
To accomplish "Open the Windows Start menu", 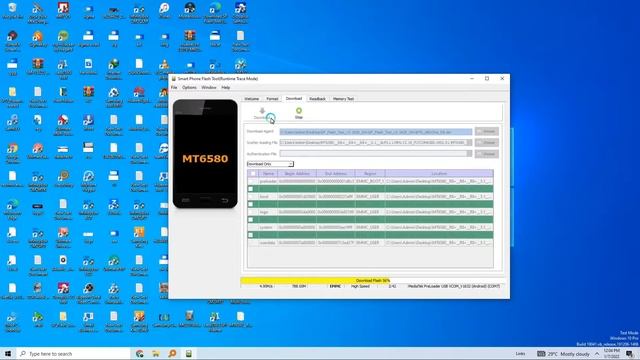I will point(8,353).
